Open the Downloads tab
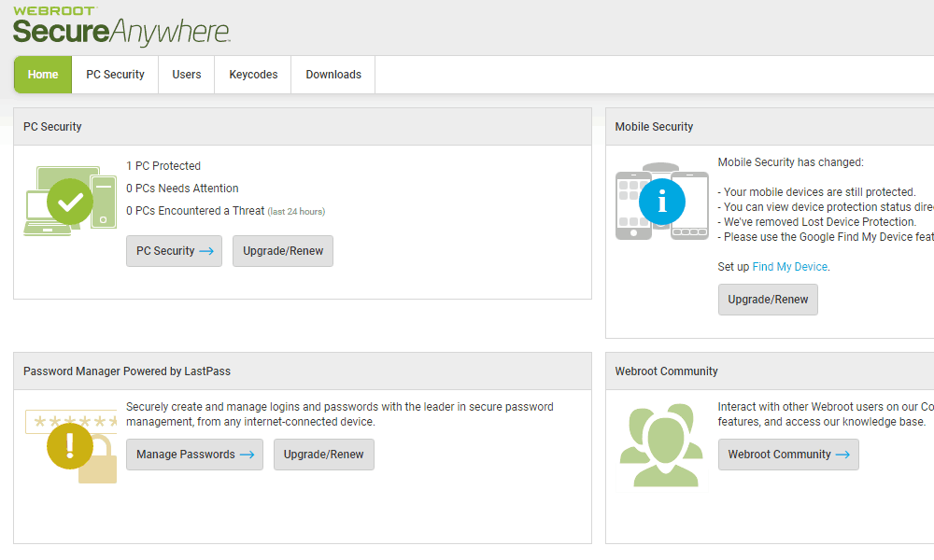Screen dimensions: 934x560 tap(333, 75)
